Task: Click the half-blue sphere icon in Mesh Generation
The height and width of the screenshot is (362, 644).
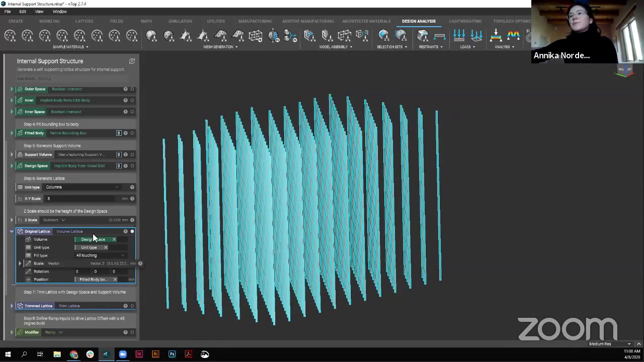Action: (x=273, y=36)
